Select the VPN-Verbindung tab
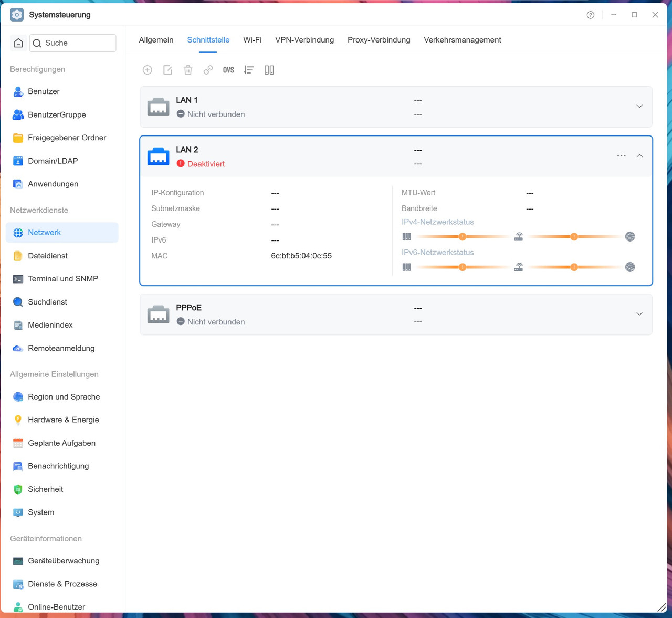 pos(304,40)
